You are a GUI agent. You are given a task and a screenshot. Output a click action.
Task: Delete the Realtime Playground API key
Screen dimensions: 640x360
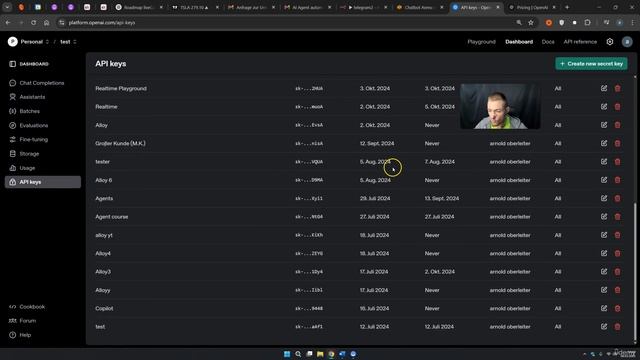618,88
